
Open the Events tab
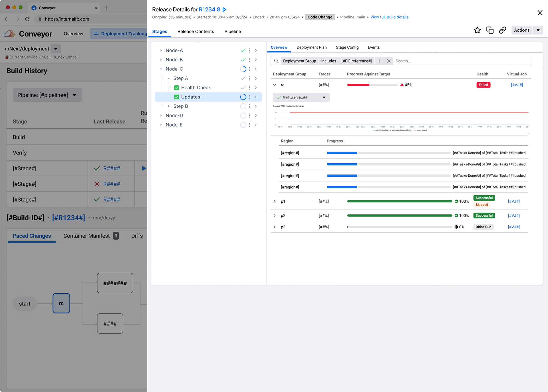pos(374,47)
